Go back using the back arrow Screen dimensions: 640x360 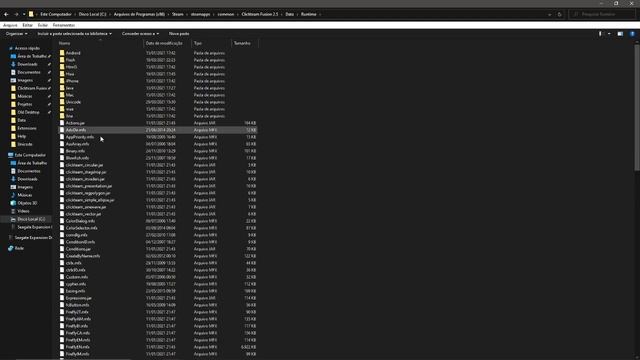(x=6, y=14)
